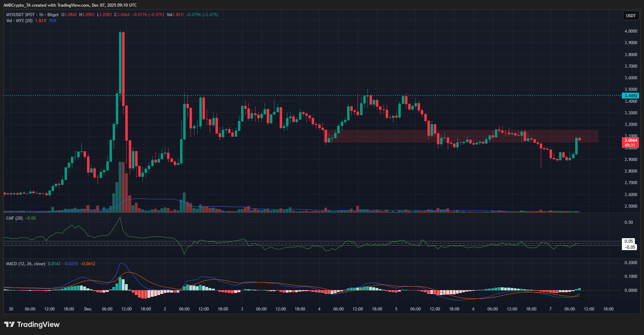Viewport: 644px width, 335px height.
Task: Expand the CMF pane readout
Action: [31, 218]
